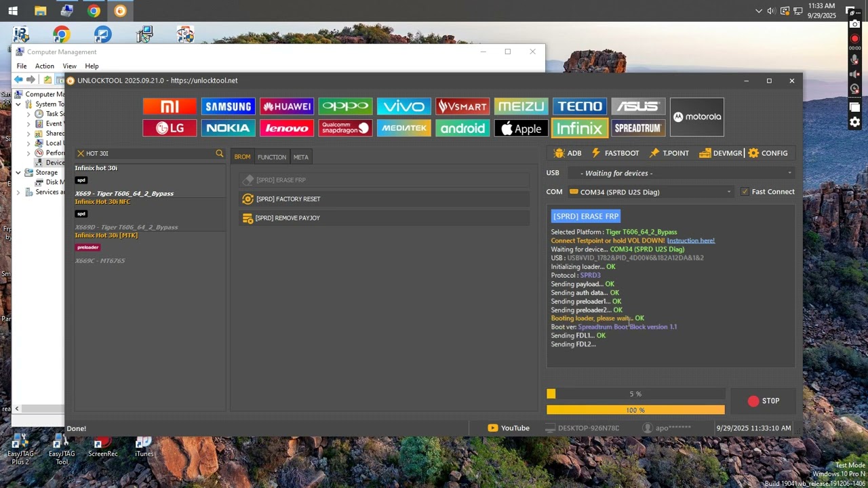Image resolution: width=868 pixels, height=488 pixels.
Task: Click the disabled [SPRD] ERASE FRP button
Action: pos(384,180)
